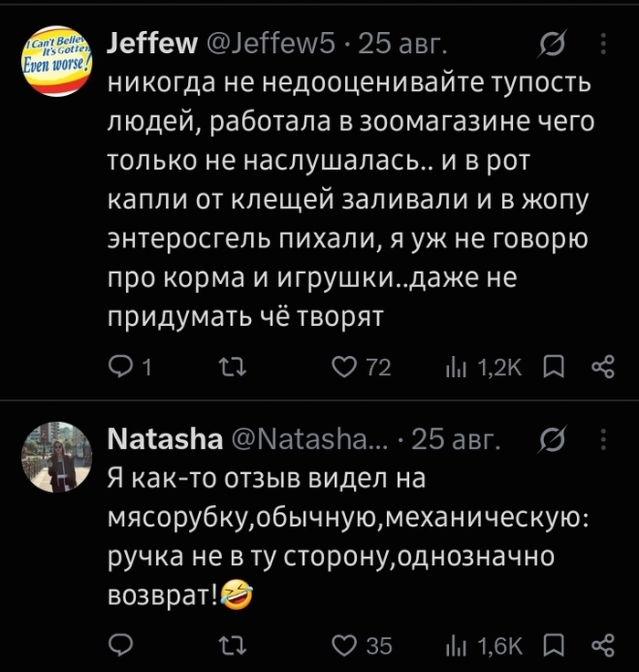Share Natasha's tweet
Image resolution: width=639 pixels, height=672 pixels.
tap(603, 645)
